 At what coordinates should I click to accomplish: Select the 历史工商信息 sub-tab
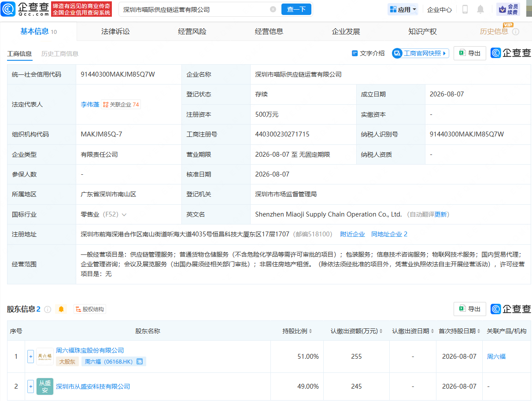(x=60, y=54)
